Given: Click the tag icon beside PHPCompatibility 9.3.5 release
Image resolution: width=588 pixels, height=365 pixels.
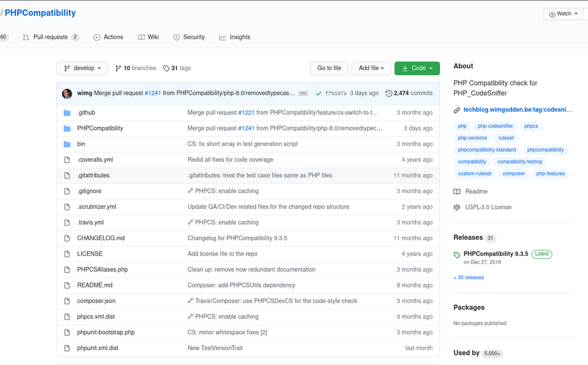Looking at the screenshot, I should pos(457,255).
